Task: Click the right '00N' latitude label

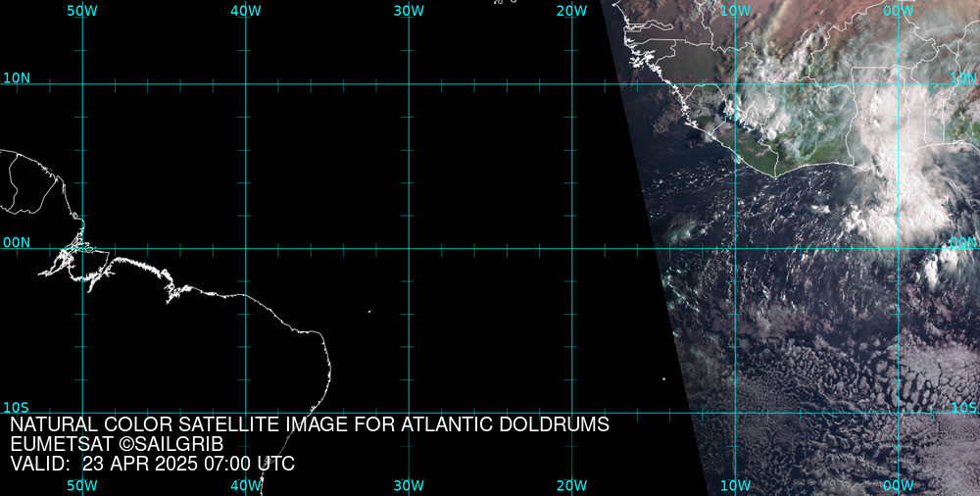Action: click(x=963, y=243)
